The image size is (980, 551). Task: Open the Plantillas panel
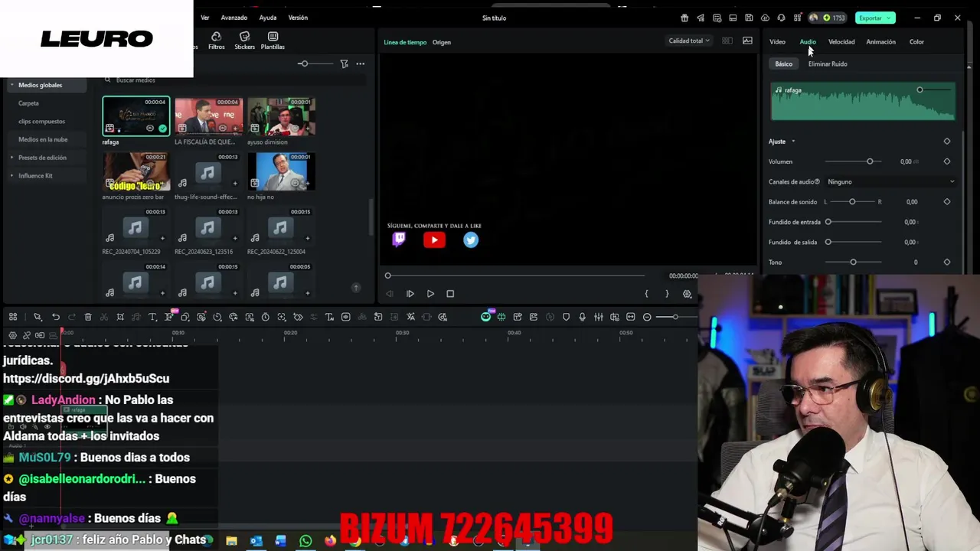coord(273,41)
